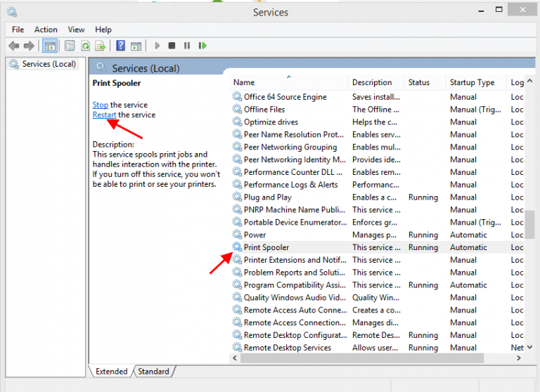Select the Print Spooler service name
540x392 pixels.
click(266, 247)
